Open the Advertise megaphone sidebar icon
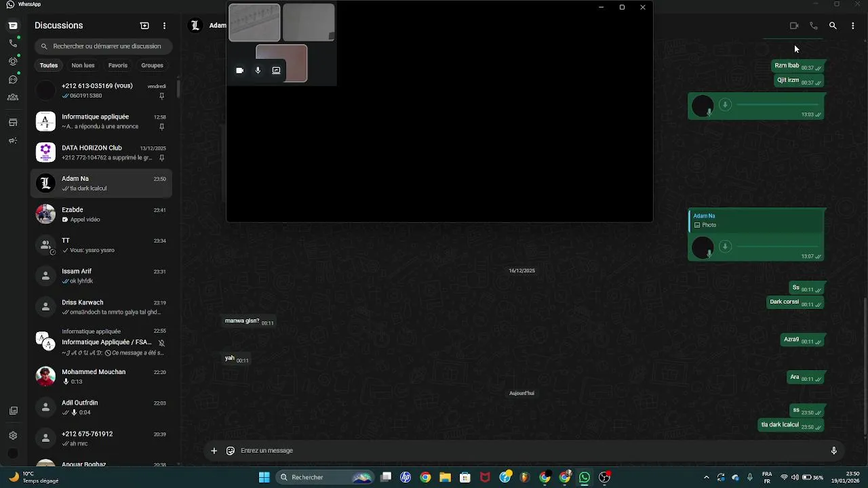 pyautogui.click(x=13, y=141)
